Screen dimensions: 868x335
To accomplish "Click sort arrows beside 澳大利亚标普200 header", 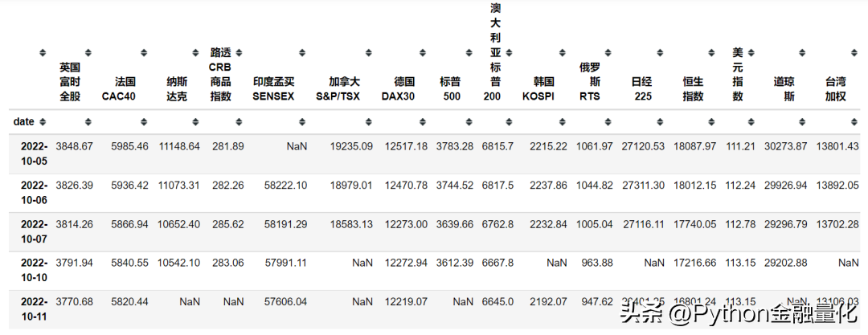I will tap(508, 53).
